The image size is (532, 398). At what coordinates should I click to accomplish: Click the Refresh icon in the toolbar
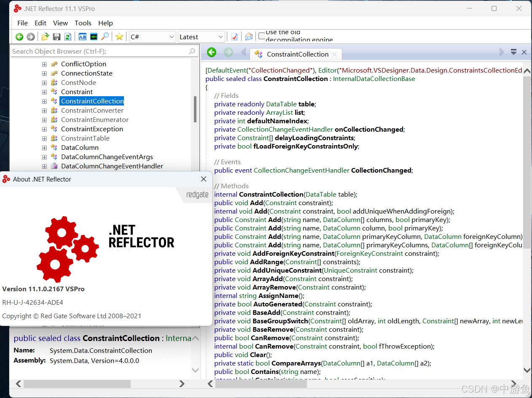point(67,37)
